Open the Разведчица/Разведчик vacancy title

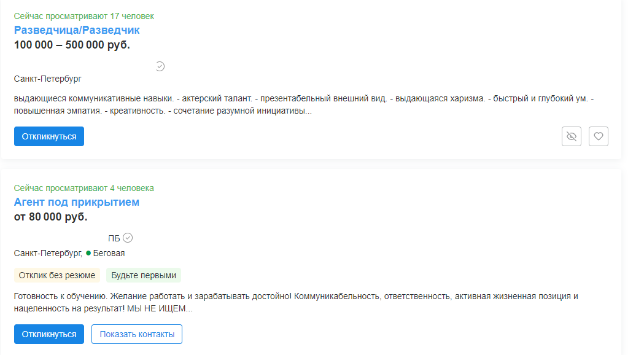coord(77,30)
